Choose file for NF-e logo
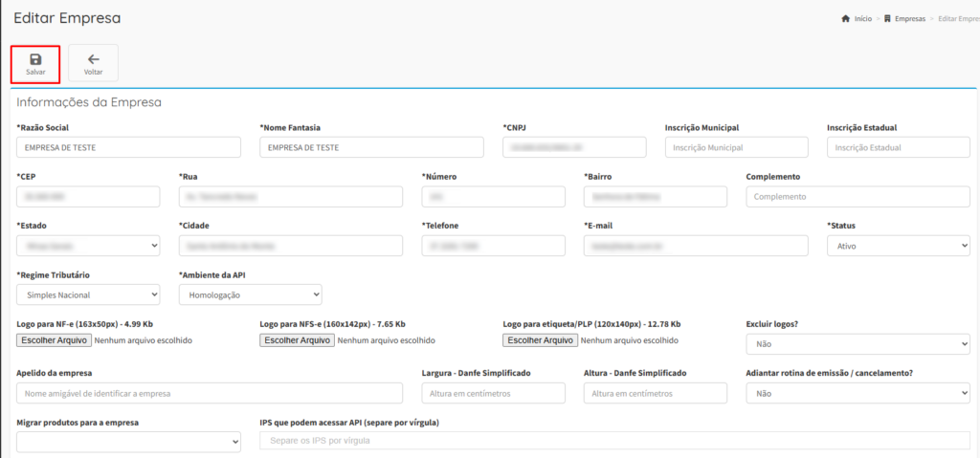 coord(55,340)
